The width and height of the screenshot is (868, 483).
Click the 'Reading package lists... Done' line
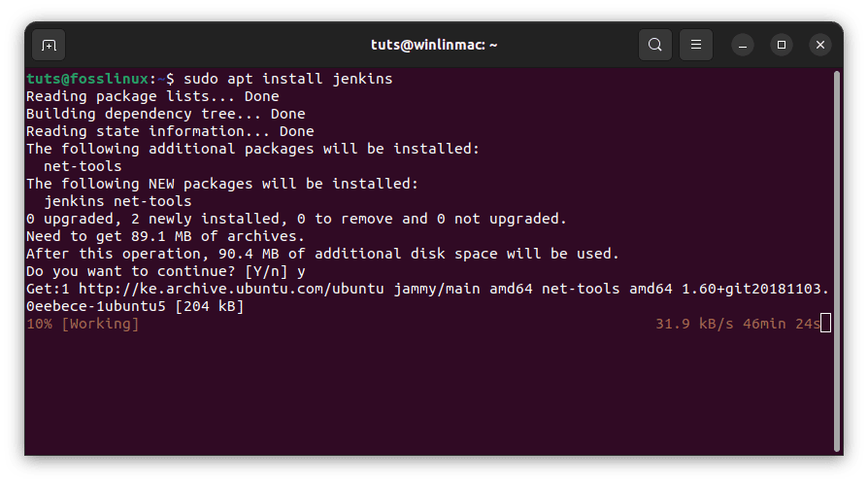pos(152,96)
